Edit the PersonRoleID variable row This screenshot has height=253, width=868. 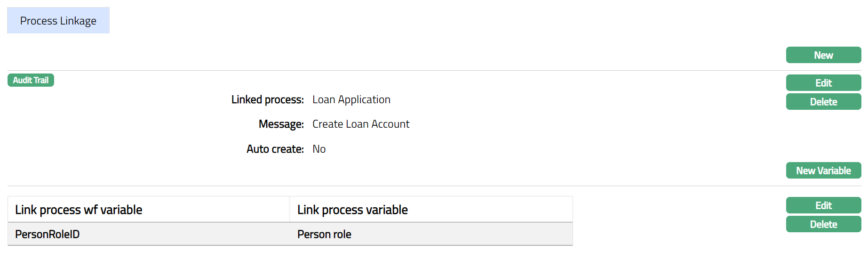click(823, 205)
